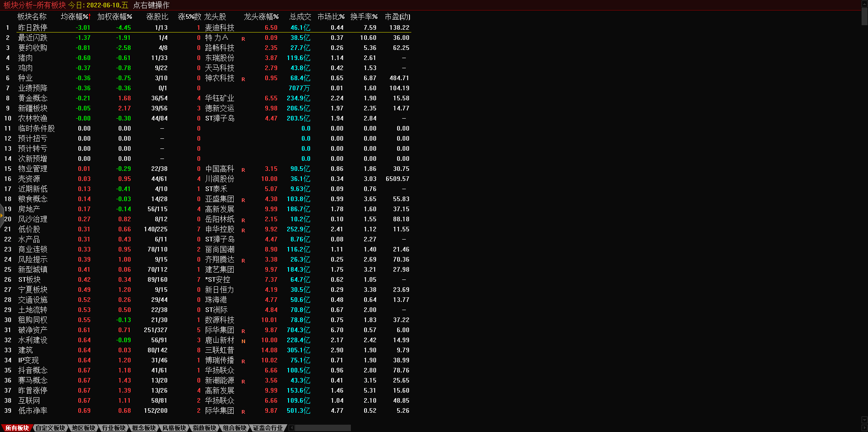
Task: Click the R marker beside 神农科技
Action: pos(243,79)
